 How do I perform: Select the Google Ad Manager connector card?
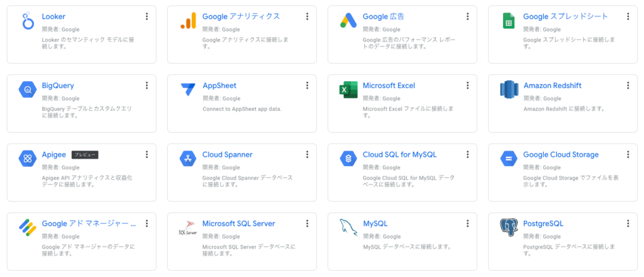[x=81, y=241]
